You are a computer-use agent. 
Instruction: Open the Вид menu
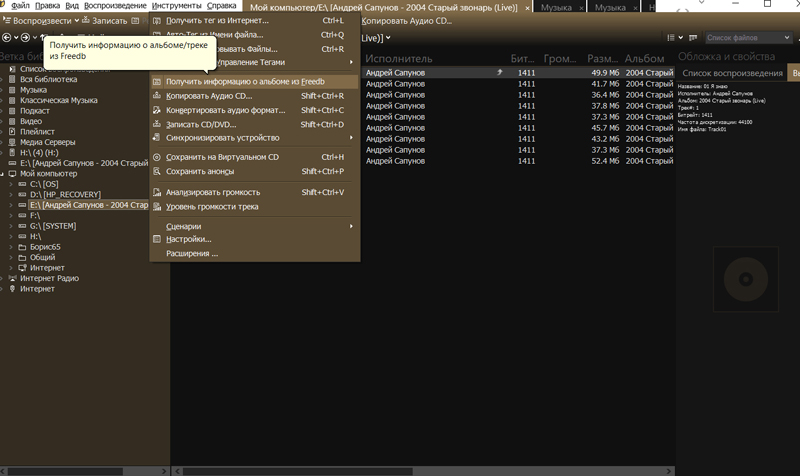(x=72, y=6)
